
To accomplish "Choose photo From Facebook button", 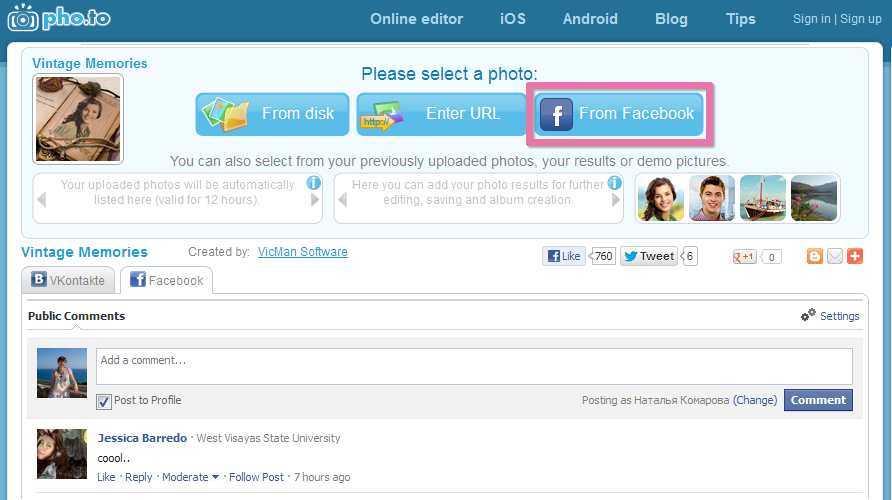I will (619, 114).
